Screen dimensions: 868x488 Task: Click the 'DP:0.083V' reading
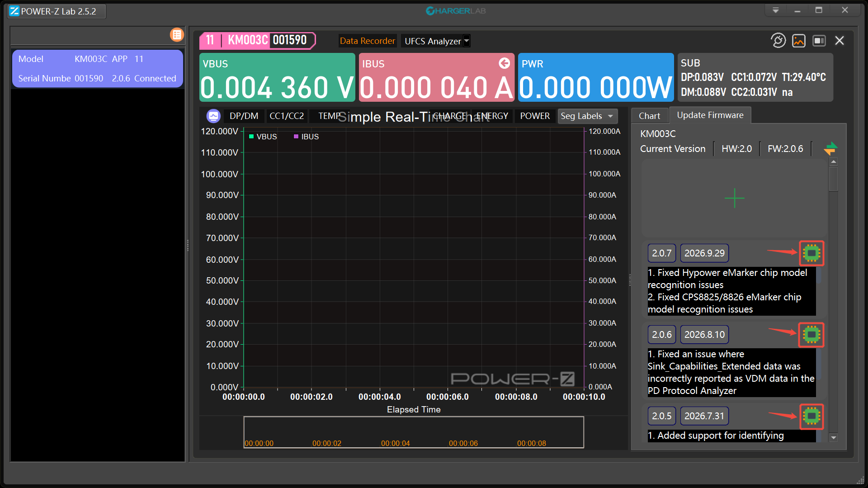pos(702,77)
